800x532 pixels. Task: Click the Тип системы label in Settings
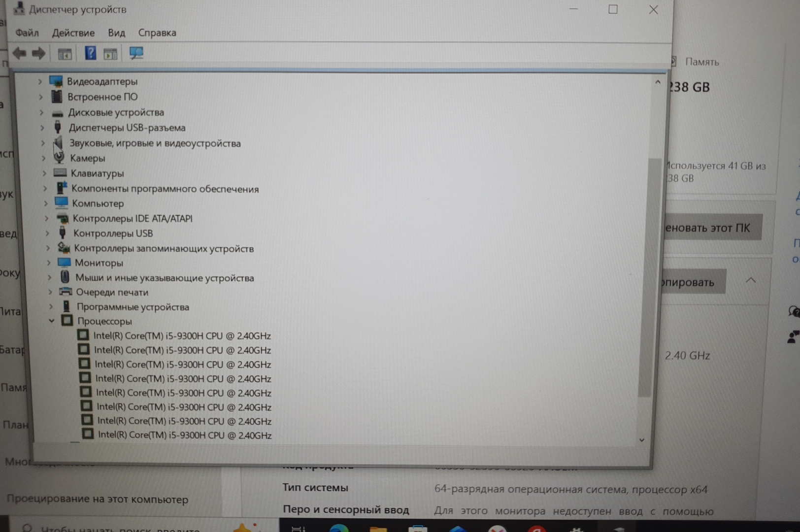click(315, 488)
